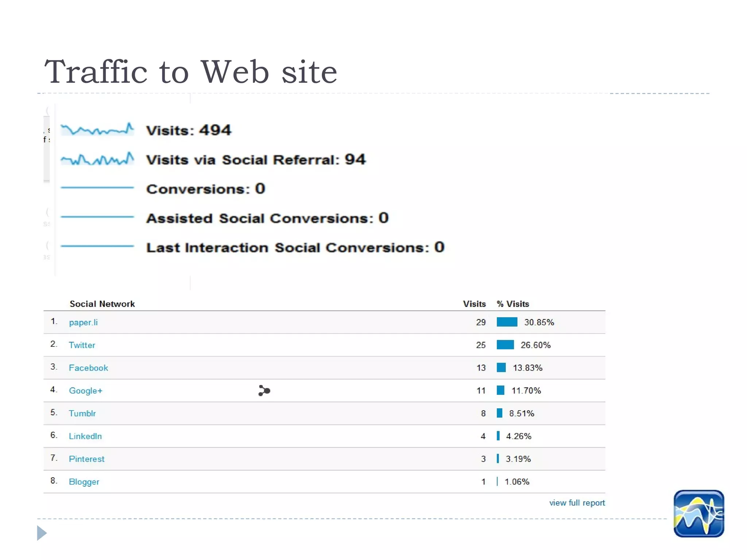Select the 13.83% value for Facebook
747x560 pixels.
point(527,367)
